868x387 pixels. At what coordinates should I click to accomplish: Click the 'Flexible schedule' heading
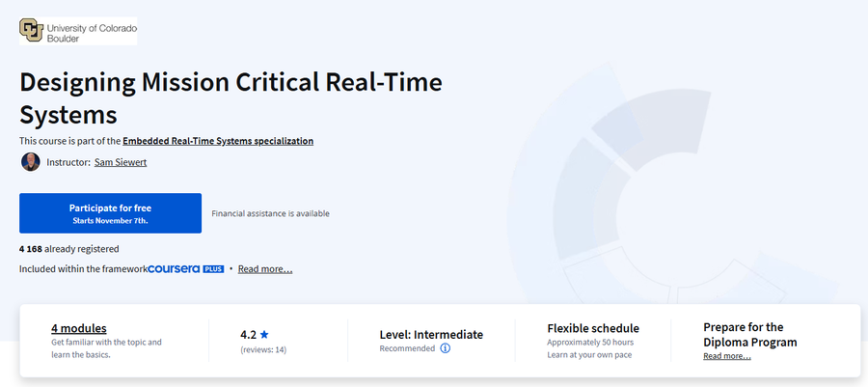[593, 328]
